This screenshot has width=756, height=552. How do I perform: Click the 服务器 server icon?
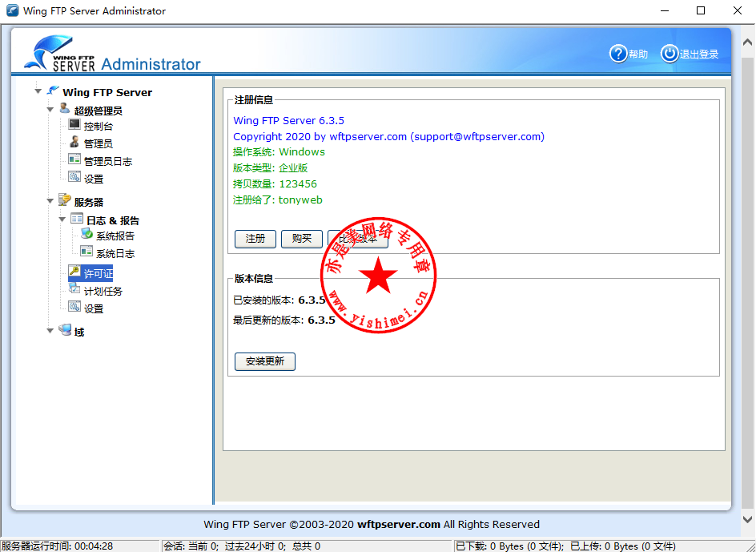coord(65,199)
